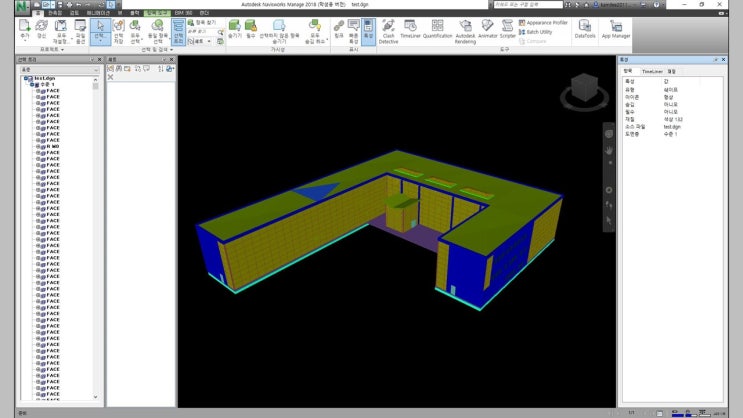Open DataTools

point(585,29)
